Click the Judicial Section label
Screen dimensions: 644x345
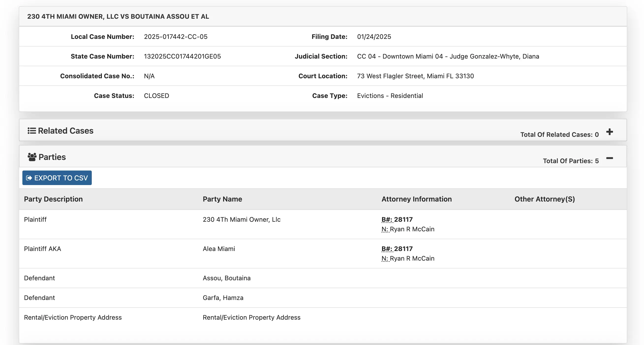pyautogui.click(x=321, y=56)
